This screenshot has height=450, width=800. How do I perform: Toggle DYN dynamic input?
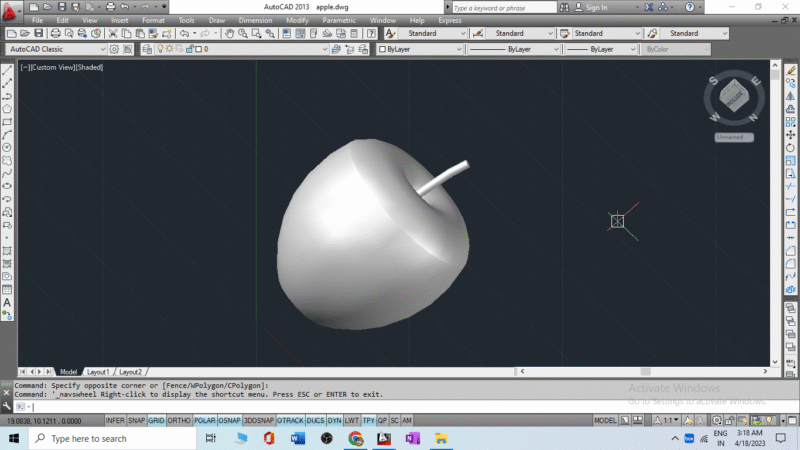click(x=335, y=420)
